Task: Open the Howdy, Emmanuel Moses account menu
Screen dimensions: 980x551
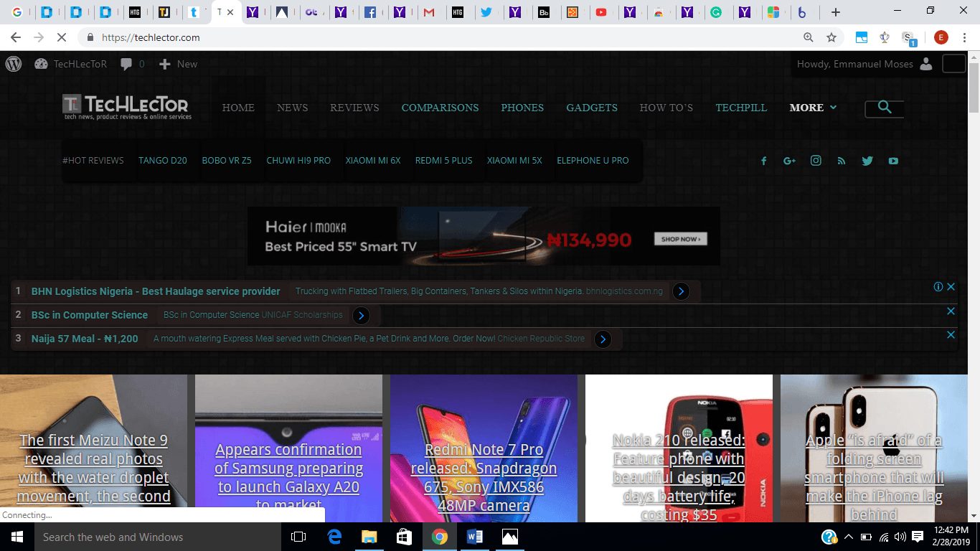Action: pyautogui.click(x=864, y=64)
